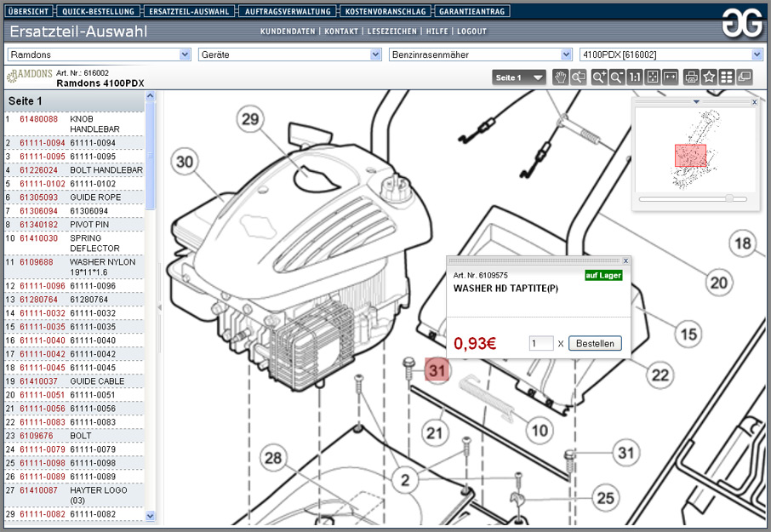The image size is (771, 532).
Task: Select callout 18 in the drawing
Action: (x=742, y=243)
